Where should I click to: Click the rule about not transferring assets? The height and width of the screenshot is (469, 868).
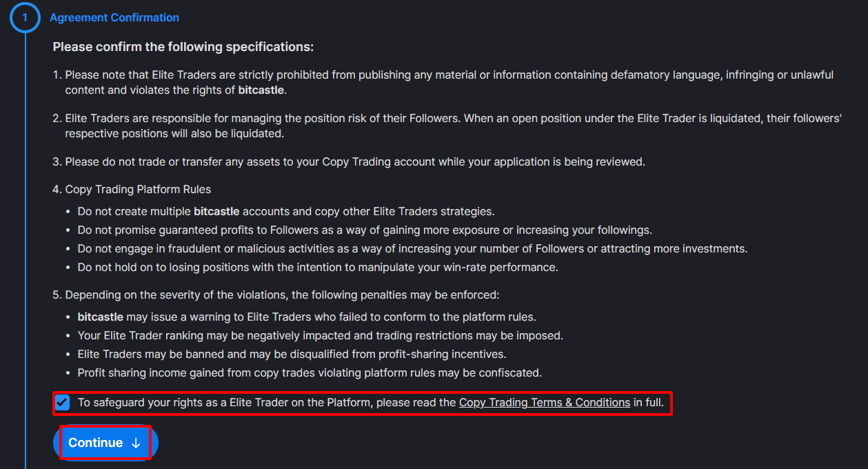pyautogui.click(x=349, y=162)
